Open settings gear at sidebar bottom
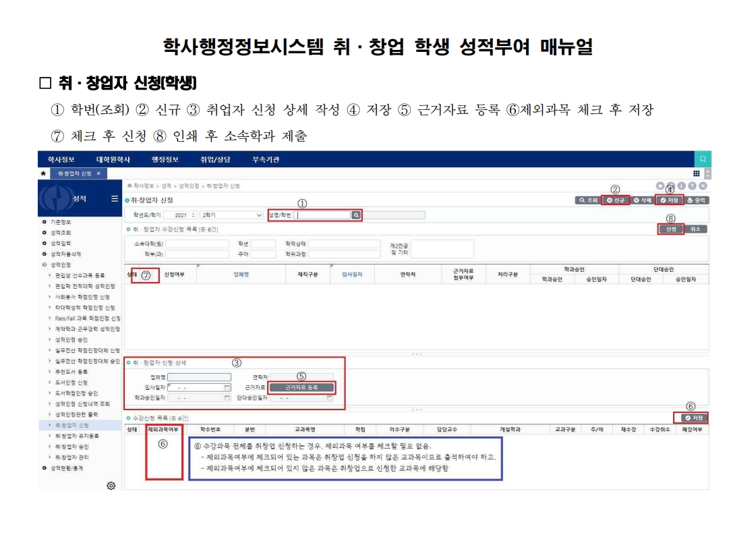 pos(111,486)
